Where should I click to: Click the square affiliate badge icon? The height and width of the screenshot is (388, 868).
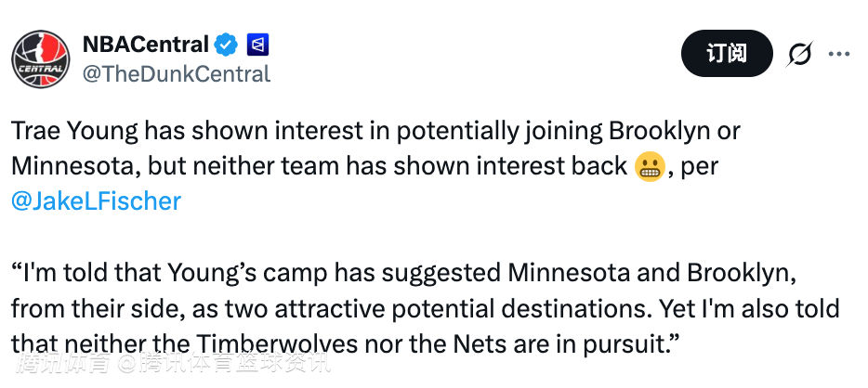coord(257,44)
